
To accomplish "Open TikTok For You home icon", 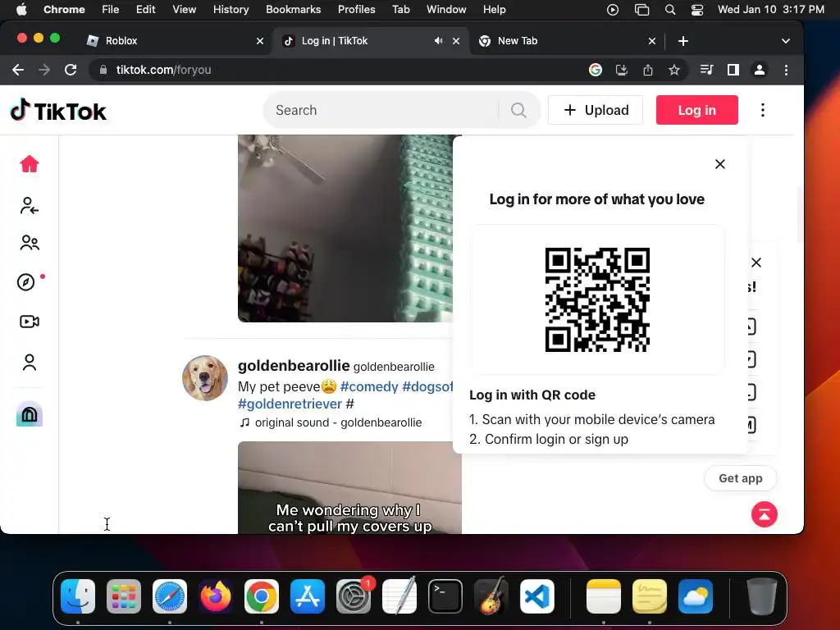I will coord(30,164).
